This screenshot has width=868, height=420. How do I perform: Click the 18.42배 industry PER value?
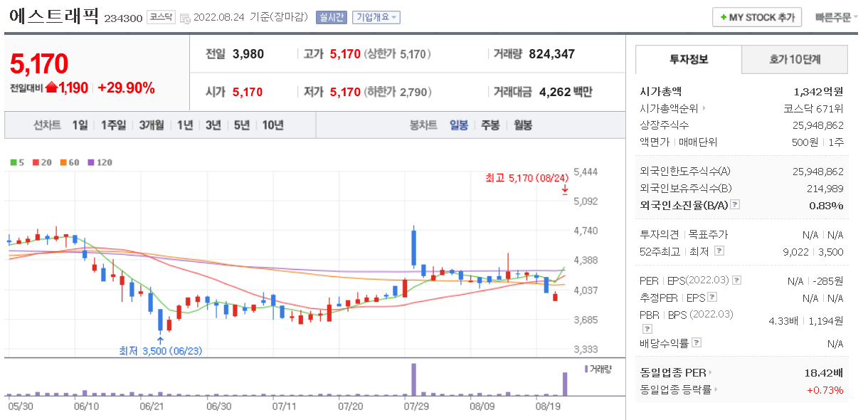click(x=824, y=372)
